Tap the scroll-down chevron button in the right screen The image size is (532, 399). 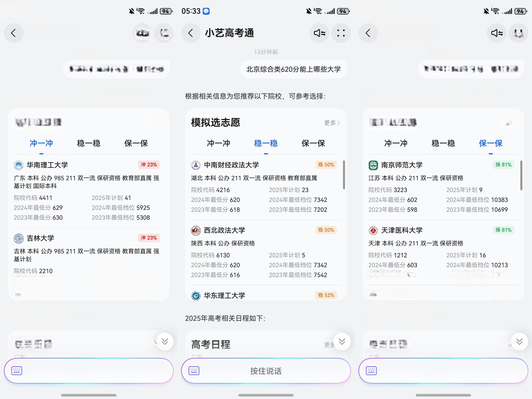(519, 342)
